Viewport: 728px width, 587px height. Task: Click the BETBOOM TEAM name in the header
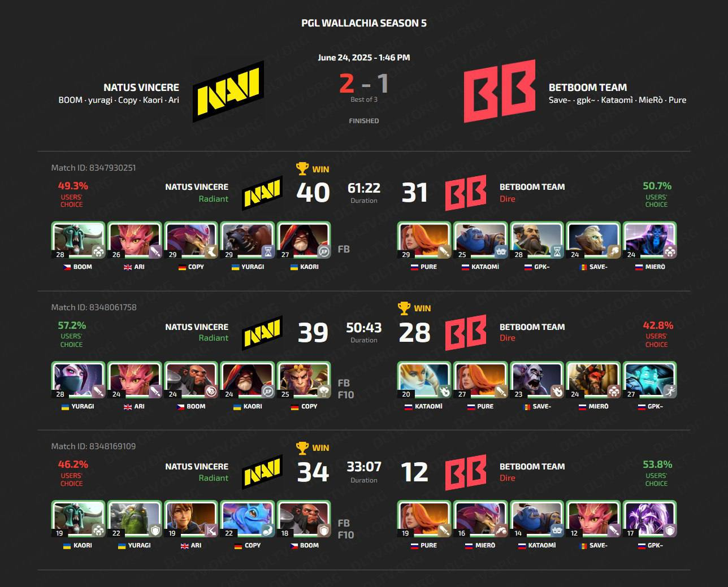pos(588,88)
